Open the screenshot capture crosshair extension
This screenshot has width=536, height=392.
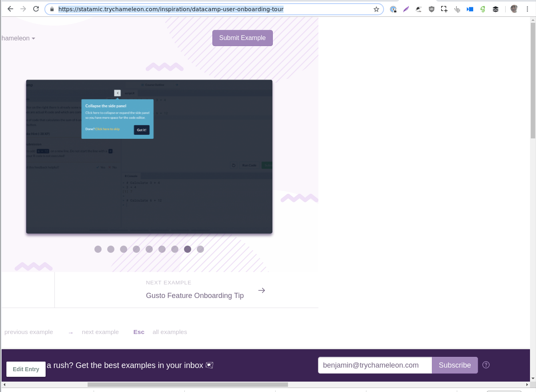coord(444,9)
